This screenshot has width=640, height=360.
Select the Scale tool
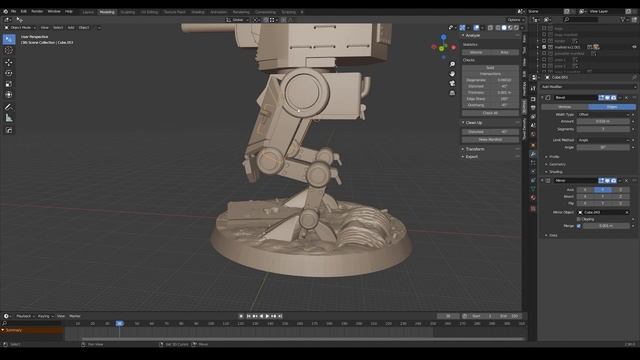point(9,84)
